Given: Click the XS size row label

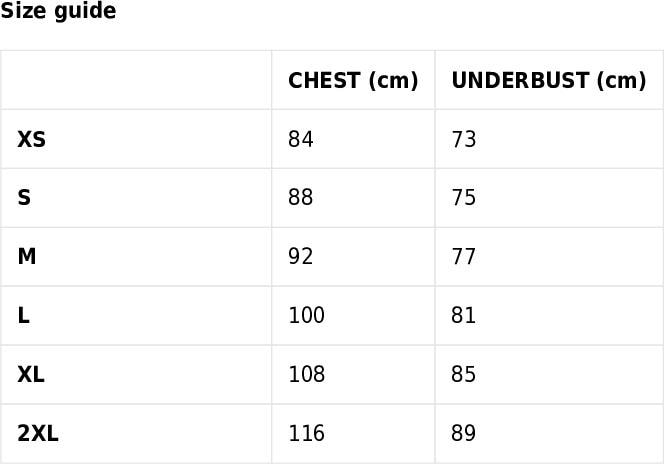Looking at the screenshot, I should click(31, 139).
